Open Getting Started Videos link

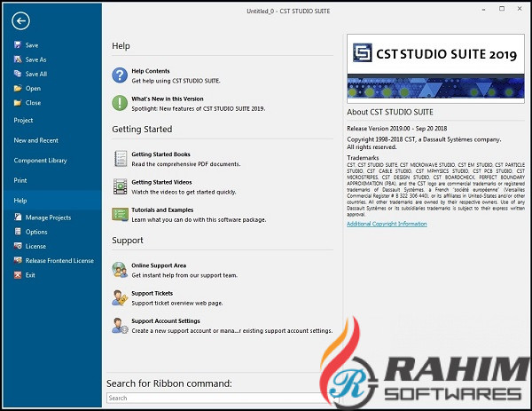click(162, 182)
